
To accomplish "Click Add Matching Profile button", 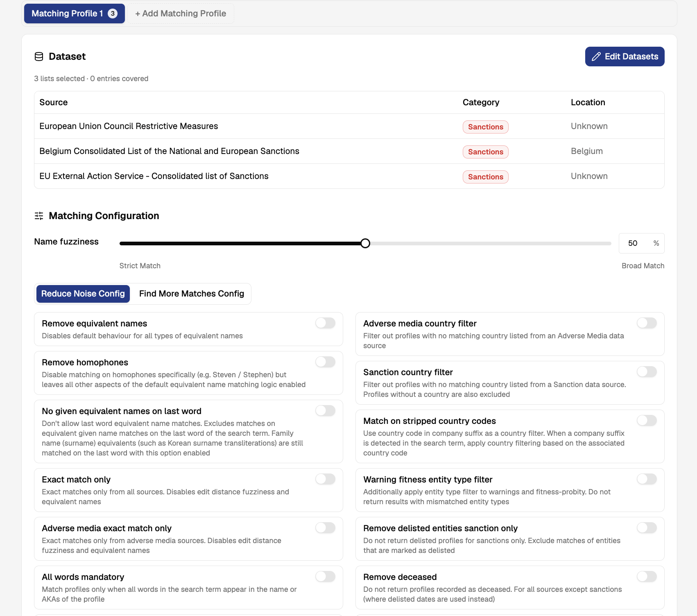I will click(181, 14).
